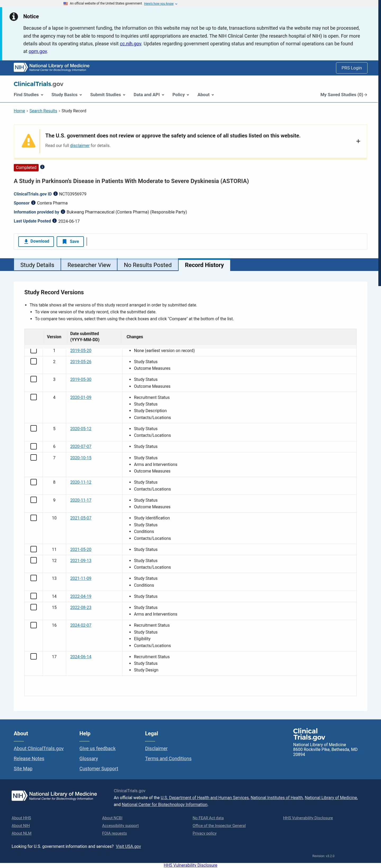Viewport: 381px width, 868px height.
Task: Select the Record History tab
Action: click(204, 265)
